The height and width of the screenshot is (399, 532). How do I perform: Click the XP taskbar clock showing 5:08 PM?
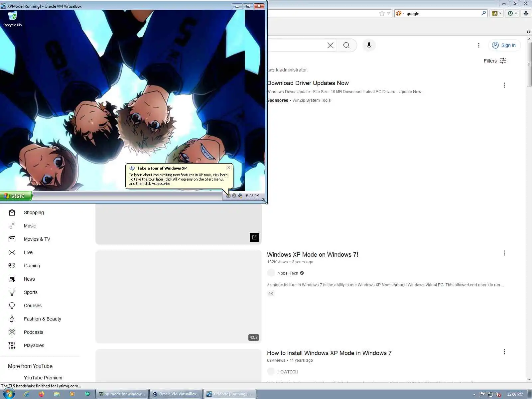pos(252,196)
